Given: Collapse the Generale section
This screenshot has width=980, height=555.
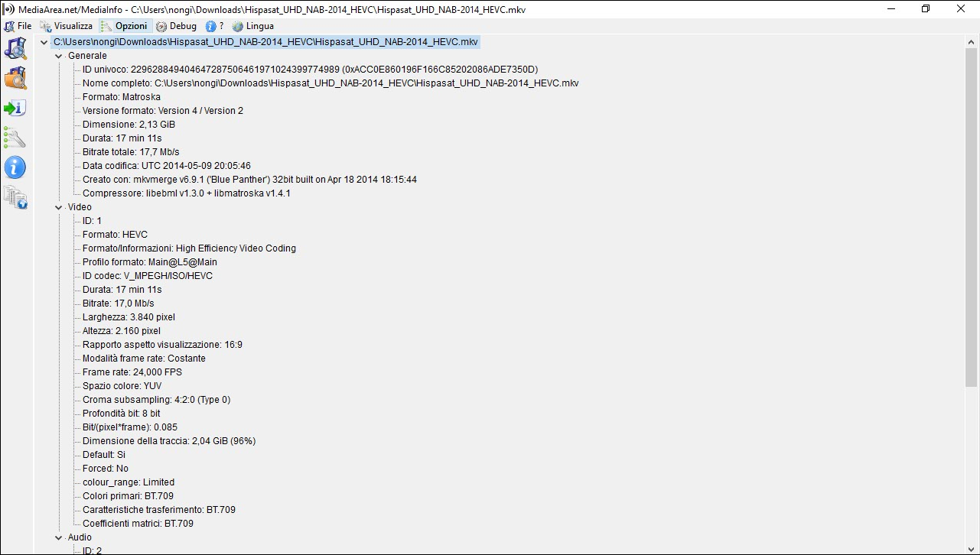Looking at the screenshot, I should coord(59,56).
